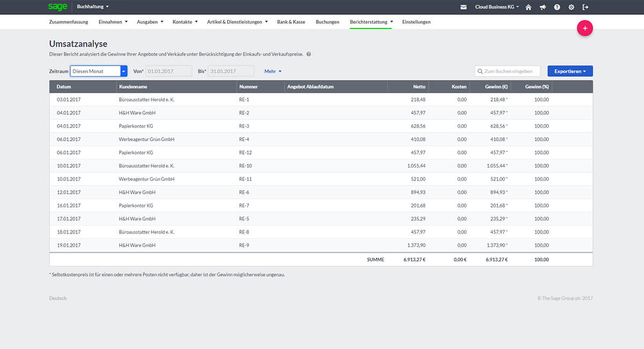Click date 03.01.2017 in table
This screenshot has height=349, width=644.
pos(69,100)
